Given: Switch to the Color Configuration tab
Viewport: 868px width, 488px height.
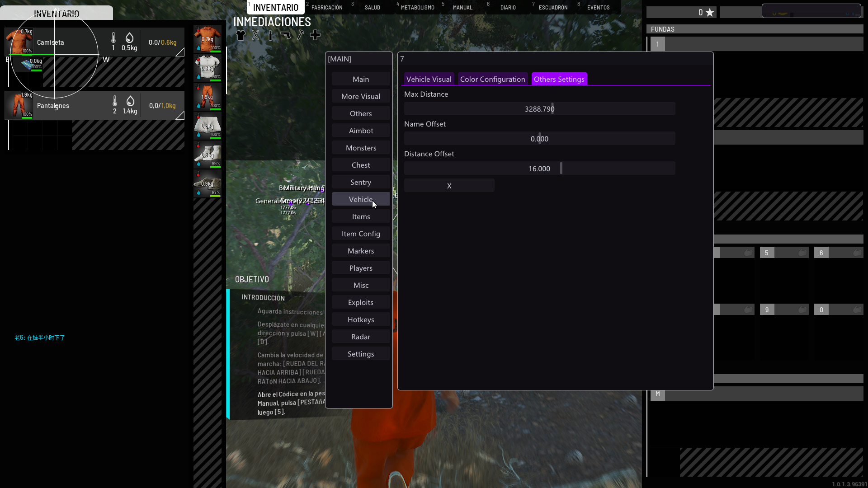Looking at the screenshot, I should 492,79.
